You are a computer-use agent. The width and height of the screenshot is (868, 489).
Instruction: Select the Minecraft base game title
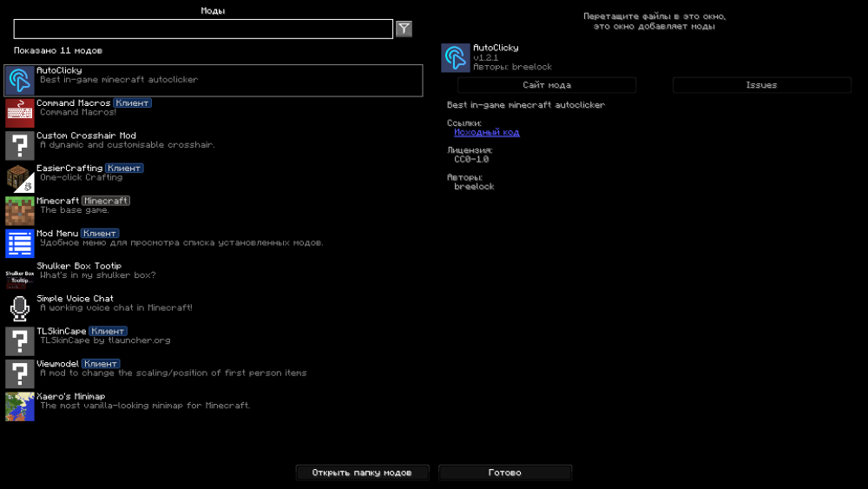pos(57,201)
